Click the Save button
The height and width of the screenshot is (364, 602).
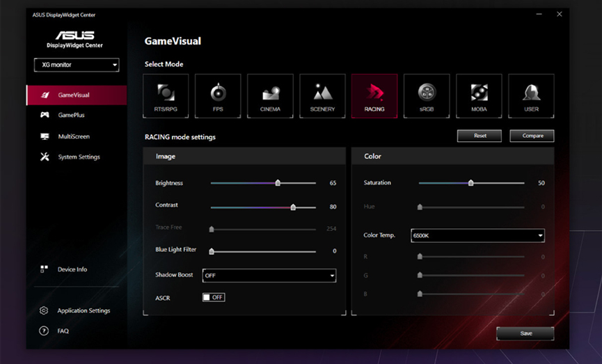525,333
